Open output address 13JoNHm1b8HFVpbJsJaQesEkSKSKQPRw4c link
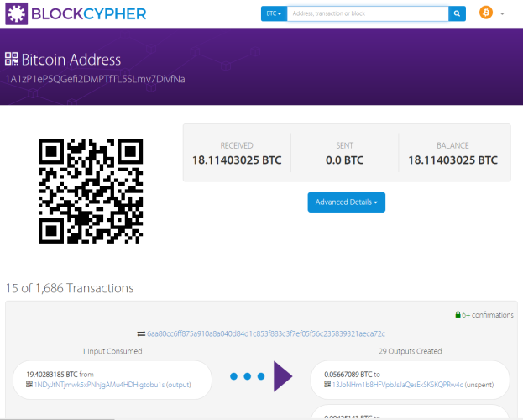 398,385
